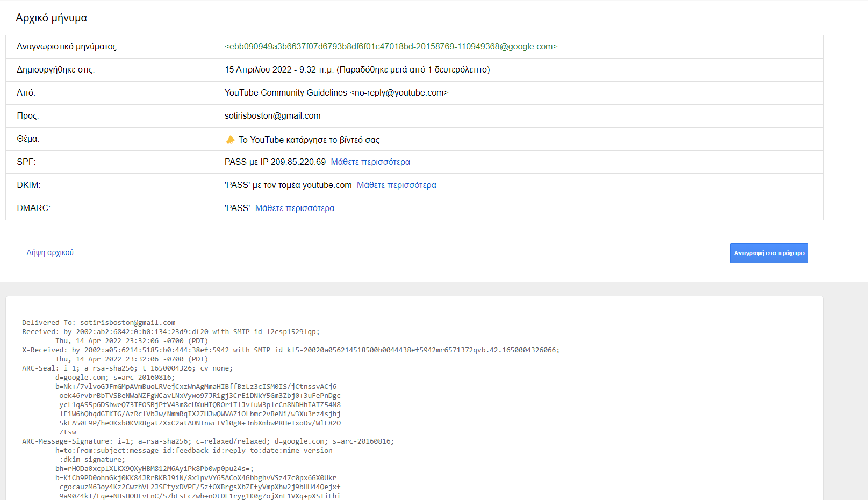Click the 'Δημιουργήθηκε στις:' label
Viewport: 868px width, 500px height.
coord(55,69)
